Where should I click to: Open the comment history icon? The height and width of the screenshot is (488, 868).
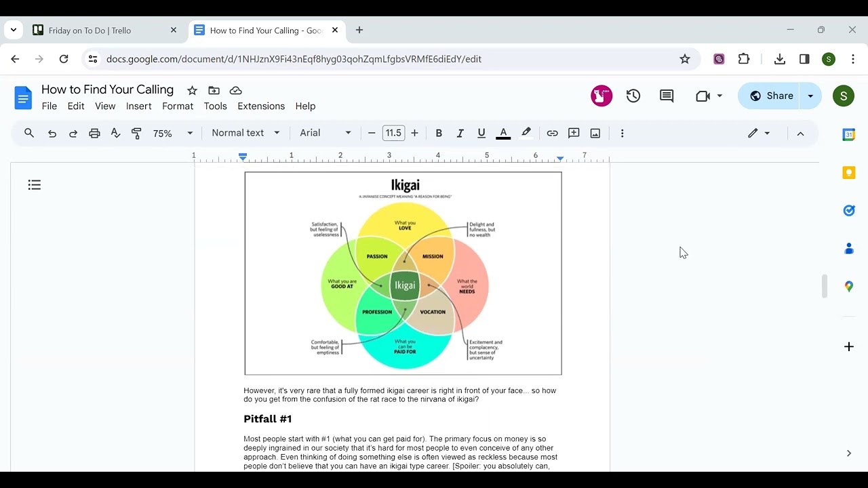(667, 96)
